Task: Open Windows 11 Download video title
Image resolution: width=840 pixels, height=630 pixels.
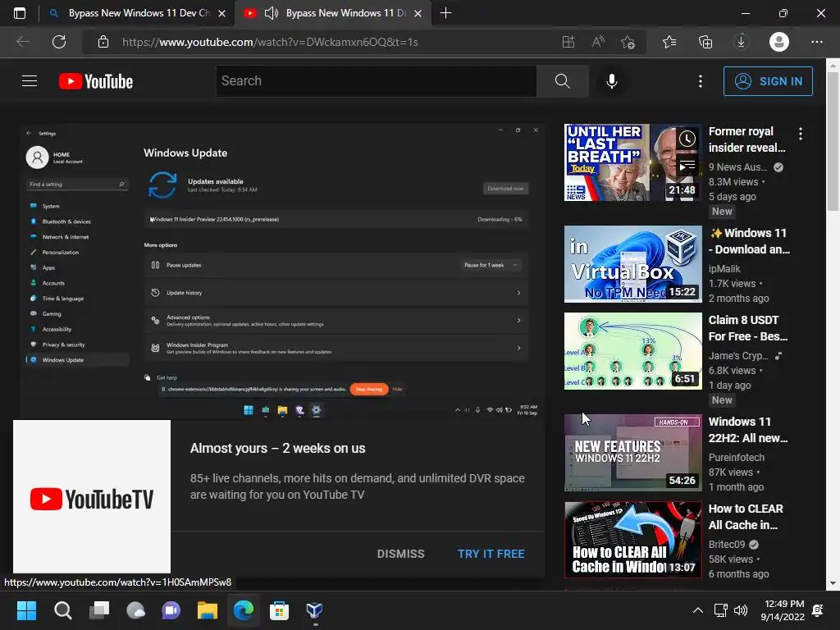Action: [x=749, y=241]
